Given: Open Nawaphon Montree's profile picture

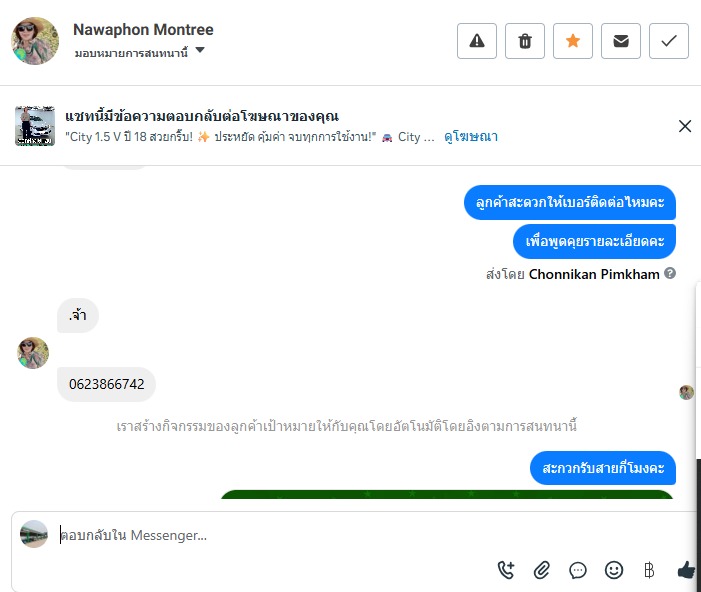Looking at the screenshot, I should click(x=35, y=41).
